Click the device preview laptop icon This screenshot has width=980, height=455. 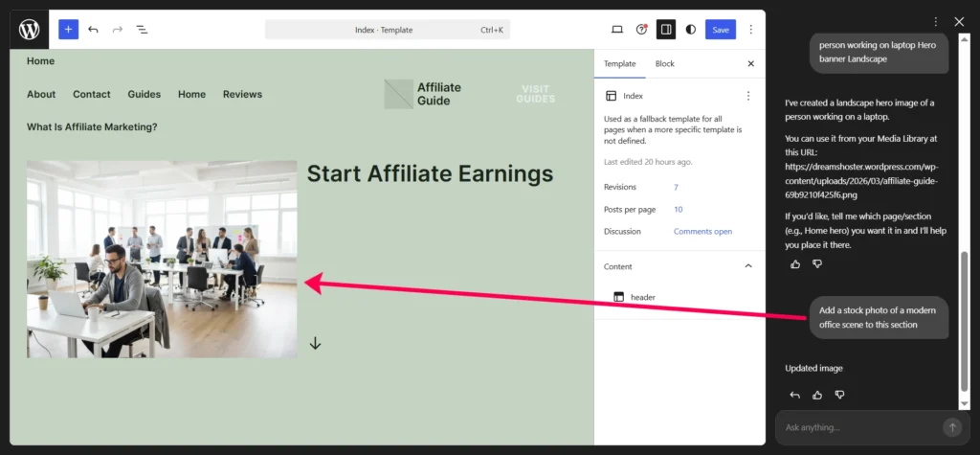(617, 30)
